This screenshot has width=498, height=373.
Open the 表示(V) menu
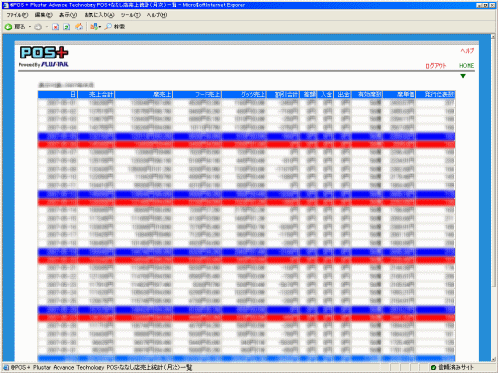68,15
